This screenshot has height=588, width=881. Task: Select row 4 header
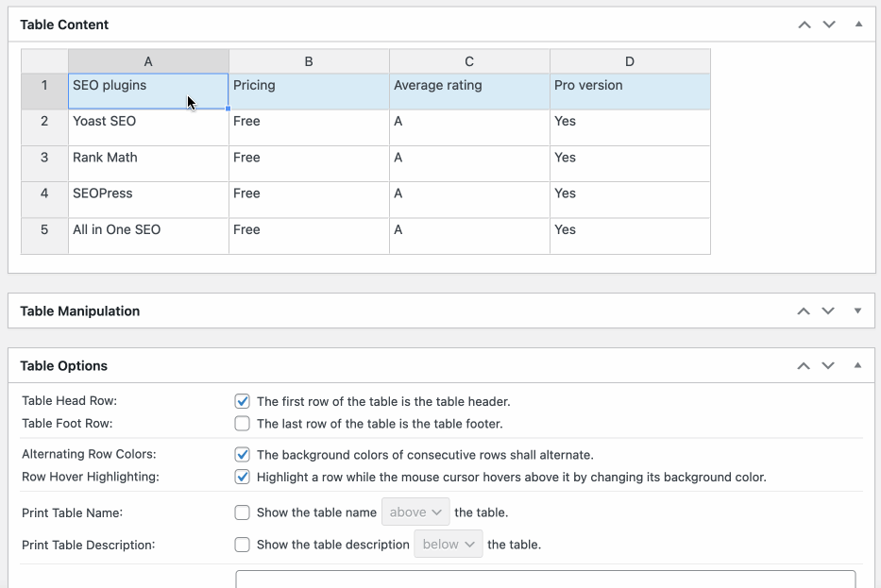[44, 199]
